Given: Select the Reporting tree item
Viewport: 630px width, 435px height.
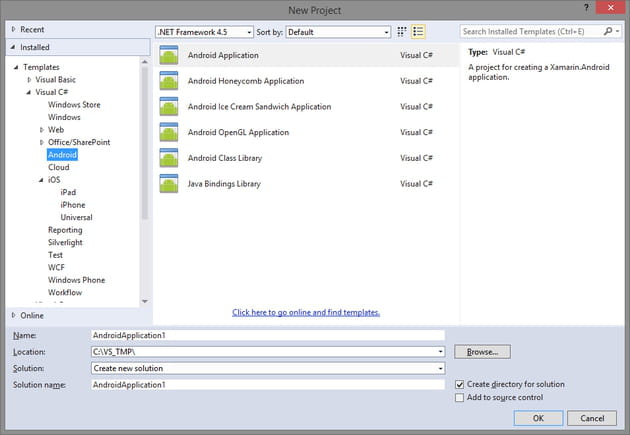Looking at the screenshot, I should pos(65,230).
